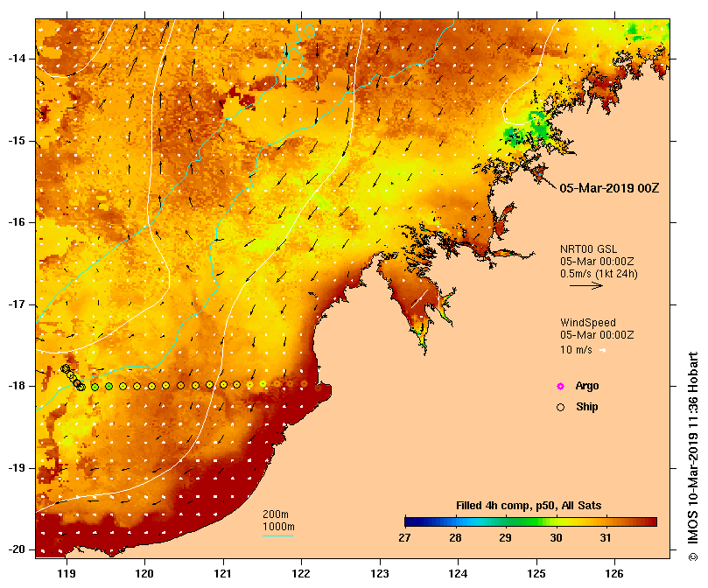708x588 pixels.
Task: Click longitude axis label 119
Action: tap(67, 574)
